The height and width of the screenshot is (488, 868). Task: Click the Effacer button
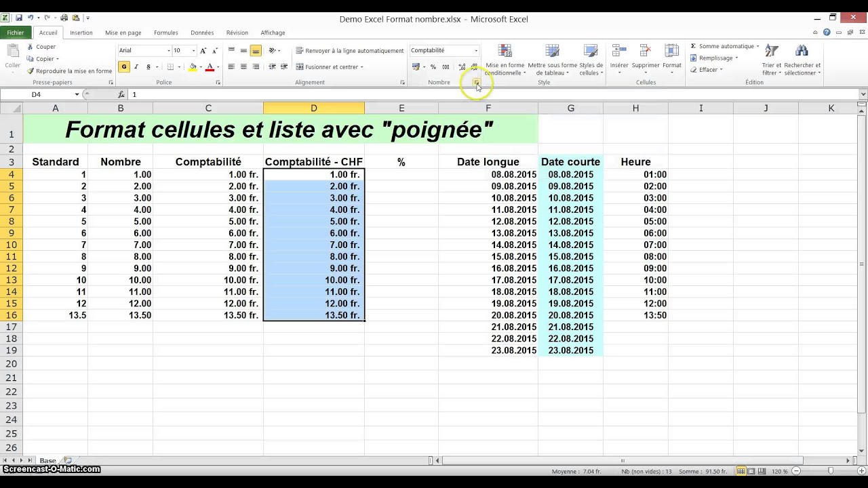pyautogui.click(x=707, y=70)
